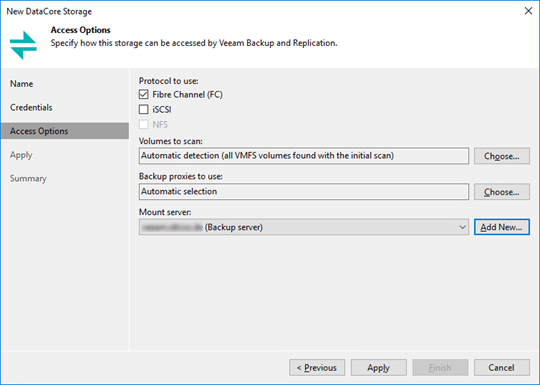Click the teal DataCore arrows icon
This screenshot has height=385, width=540.
tap(23, 45)
